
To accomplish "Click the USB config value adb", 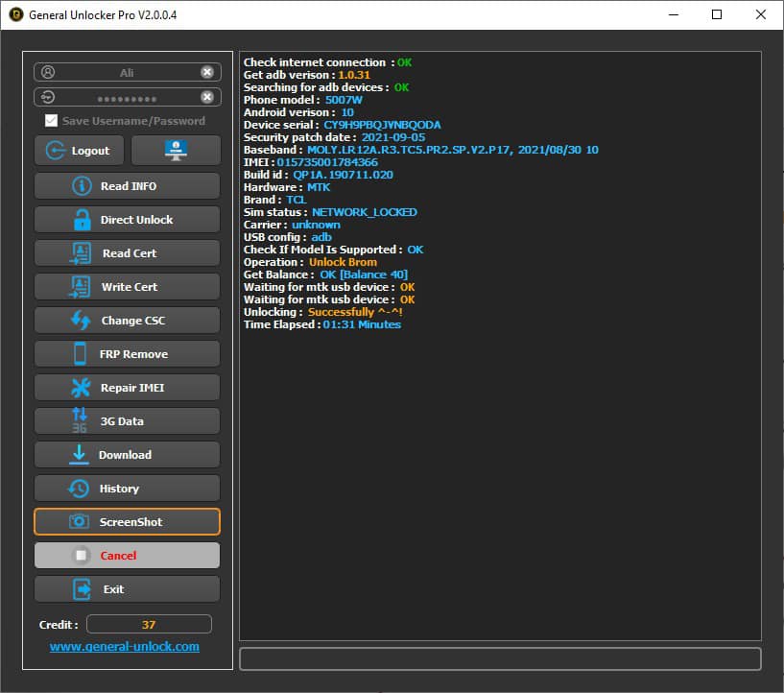I will [321, 237].
